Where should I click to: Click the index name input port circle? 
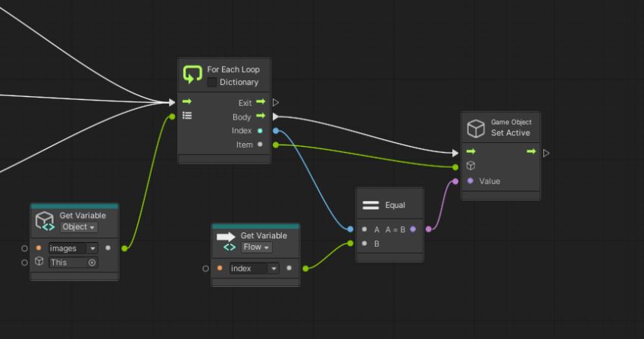(206, 269)
